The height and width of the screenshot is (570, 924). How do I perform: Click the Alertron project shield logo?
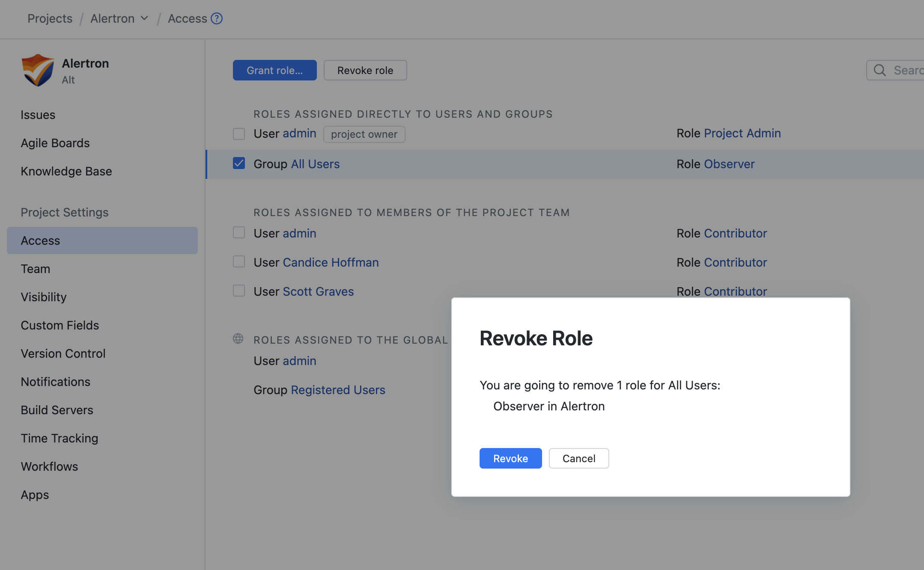point(38,70)
